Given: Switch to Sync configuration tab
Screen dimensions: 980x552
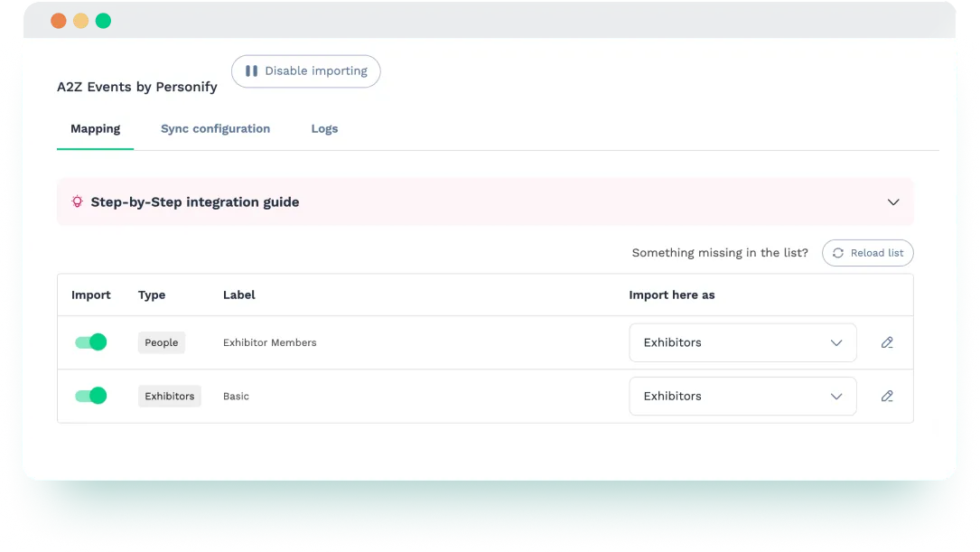Looking at the screenshot, I should pos(215,129).
